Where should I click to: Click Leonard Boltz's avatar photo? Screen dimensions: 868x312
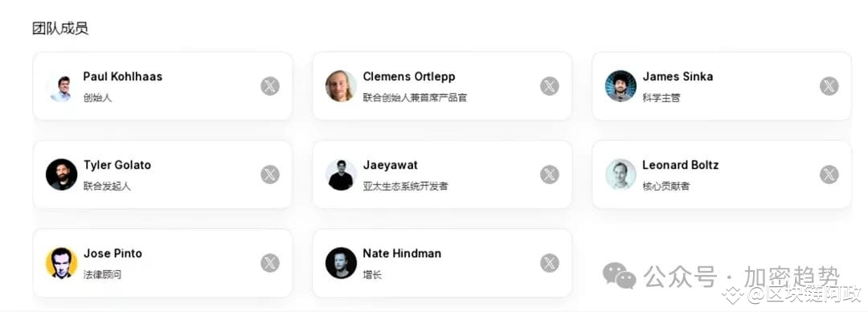point(620,174)
